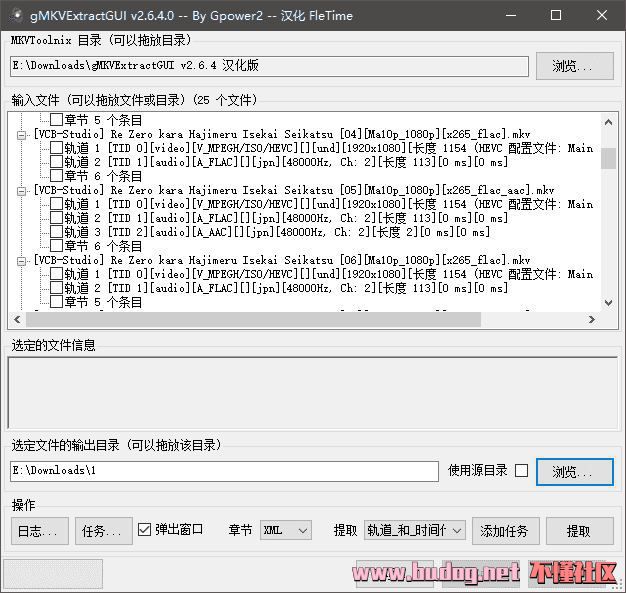
Task: Open the tasks list button
Action: (x=101, y=531)
